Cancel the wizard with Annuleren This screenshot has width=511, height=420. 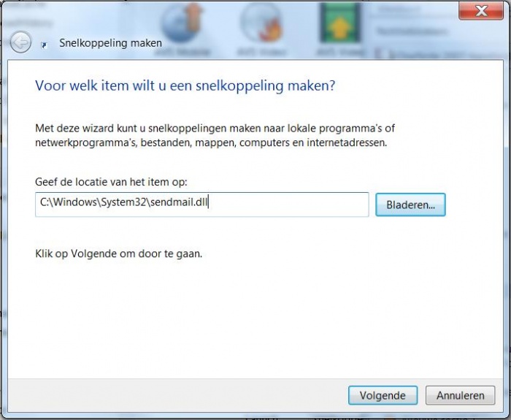click(460, 396)
